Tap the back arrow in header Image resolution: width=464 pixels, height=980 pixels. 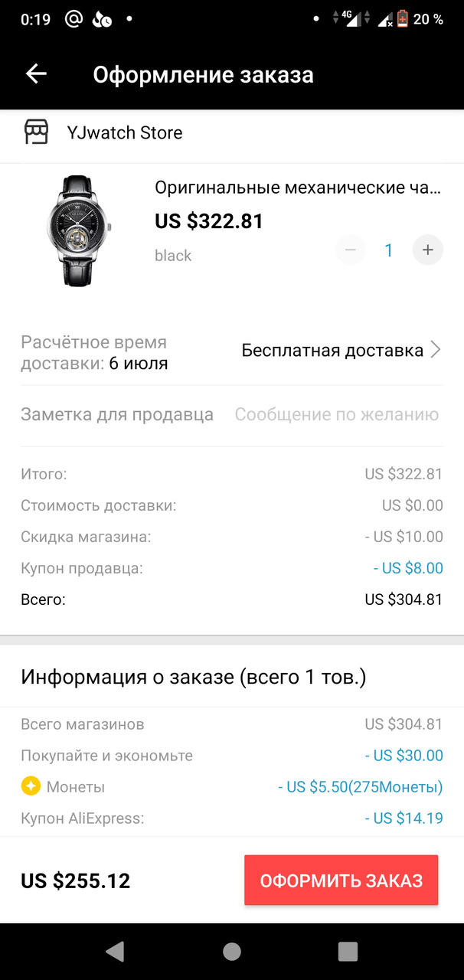36,74
